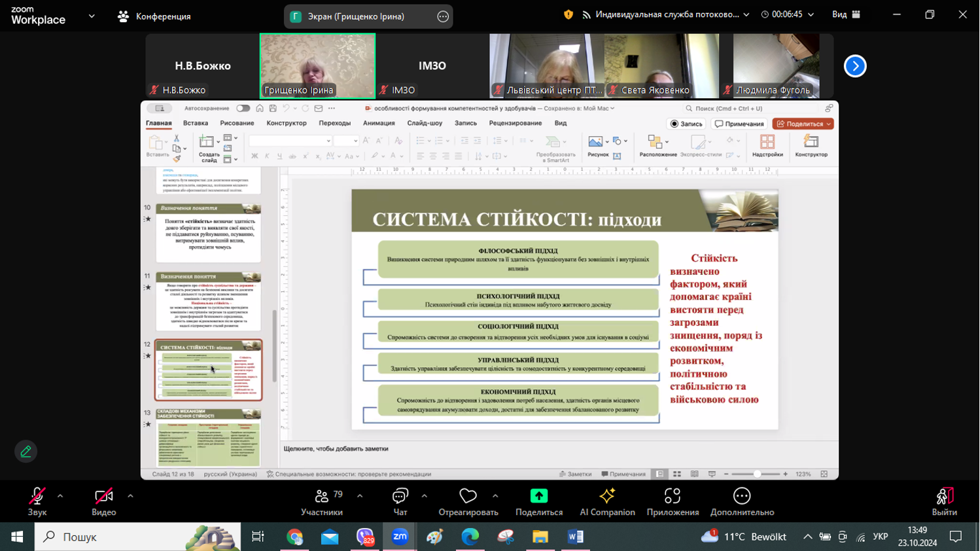Image resolution: width=980 pixels, height=551 pixels.
Task: Click the green annotation pencil icon
Action: tap(26, 452)
